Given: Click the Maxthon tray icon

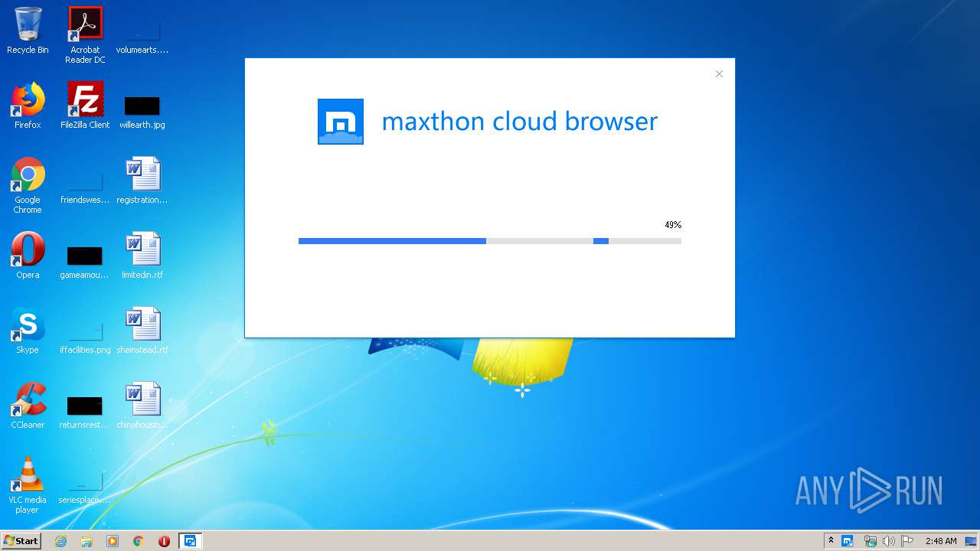Looking at the screenshot, I should (x=848, y=541).
